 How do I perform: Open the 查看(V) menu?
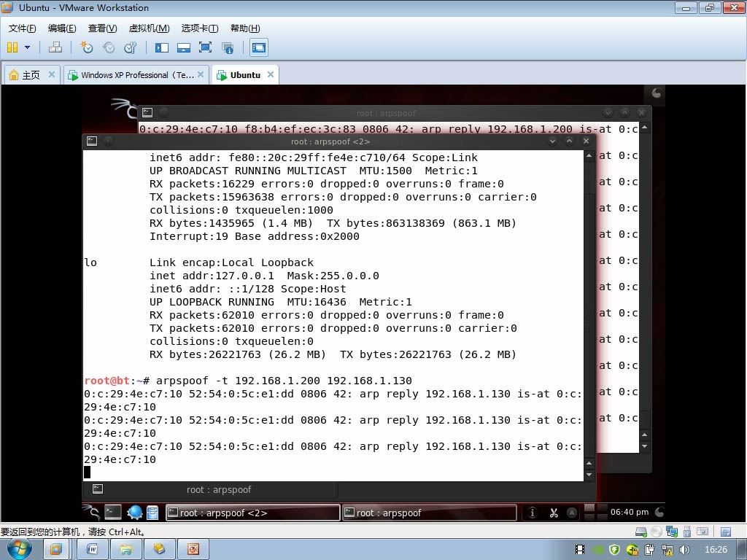102,28
